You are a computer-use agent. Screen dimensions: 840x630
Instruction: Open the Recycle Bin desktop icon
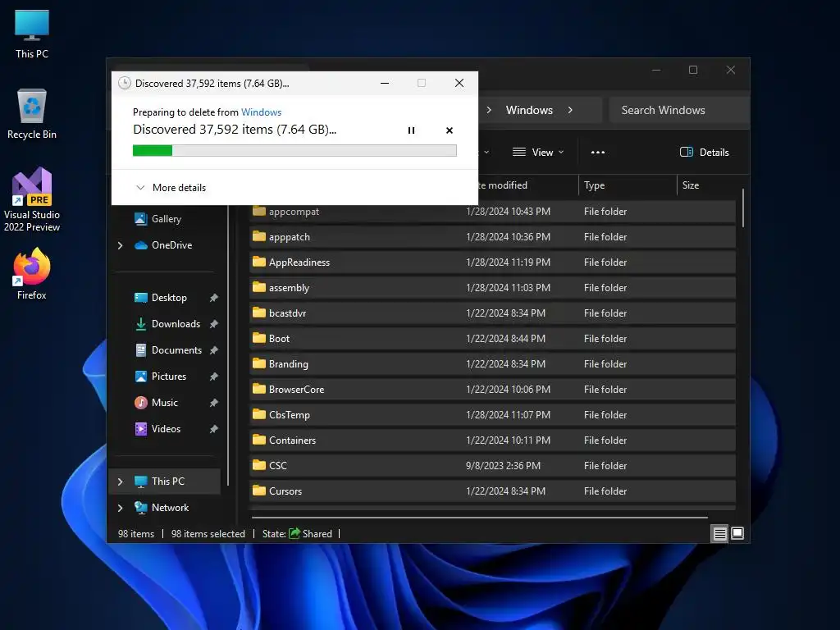point(32,115)
